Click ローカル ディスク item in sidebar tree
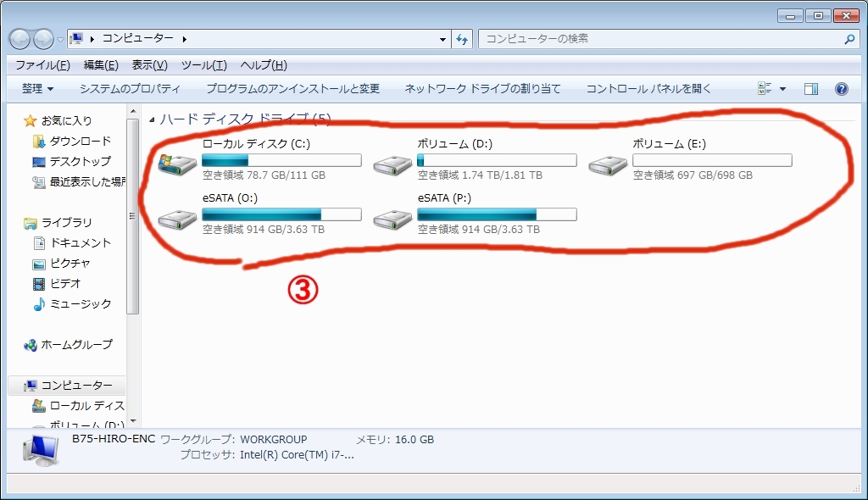Image resolution: width=868 pixels, height=500 pixels. point(87,406)
